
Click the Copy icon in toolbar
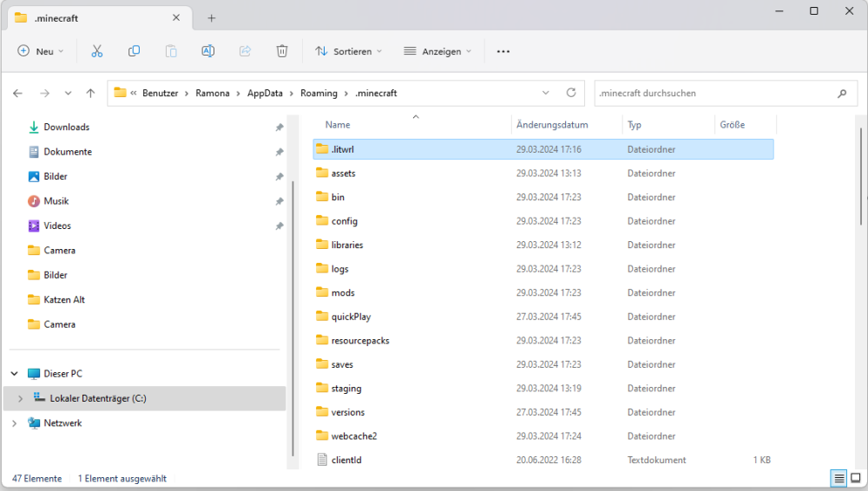pos(134,51)
